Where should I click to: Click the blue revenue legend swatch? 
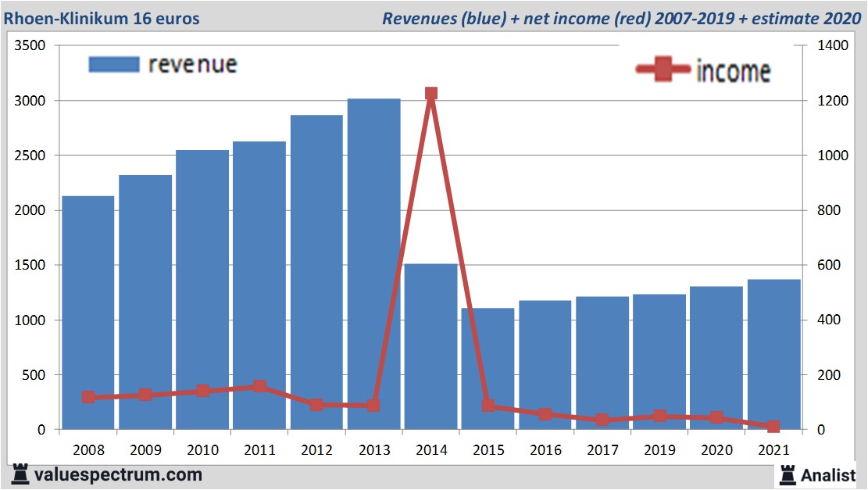point(114,64)
